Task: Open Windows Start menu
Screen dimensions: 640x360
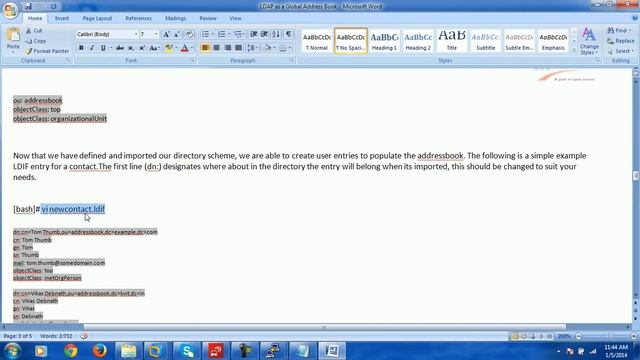Action: point(12,351)
